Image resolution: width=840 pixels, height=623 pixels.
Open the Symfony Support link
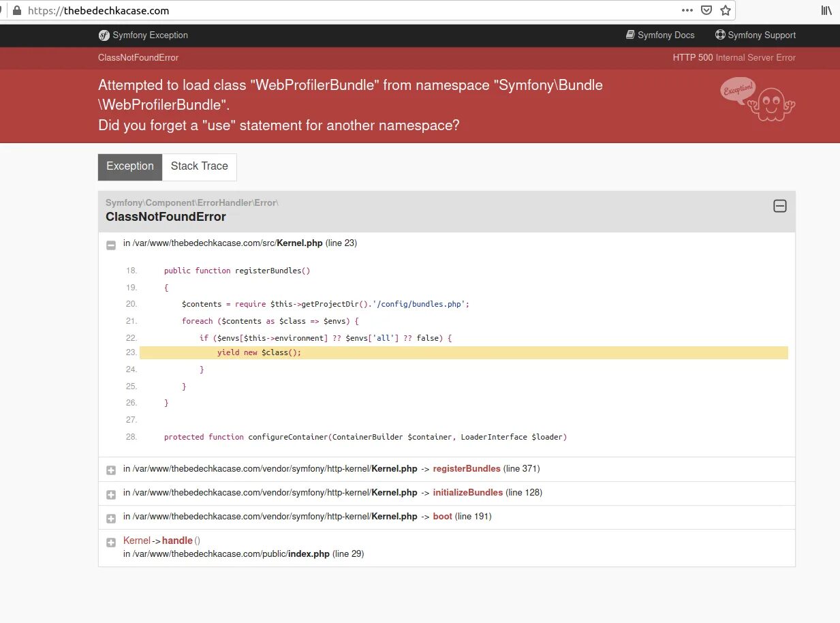click(x=761, y=35)
